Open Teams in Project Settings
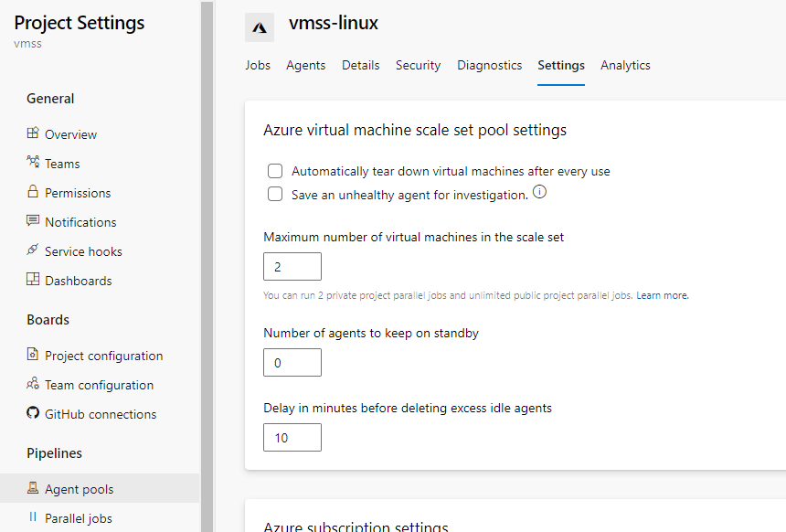 [62, 164]
